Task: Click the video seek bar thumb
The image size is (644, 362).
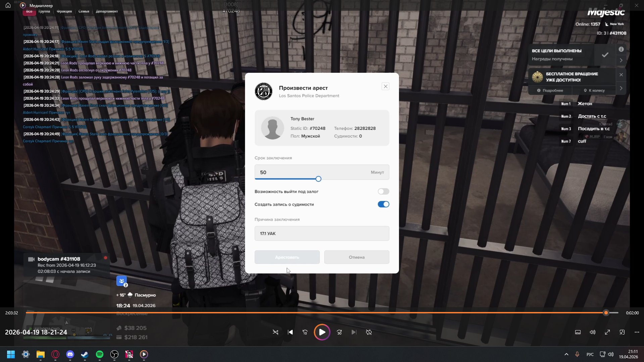Action: coord(606,313)
